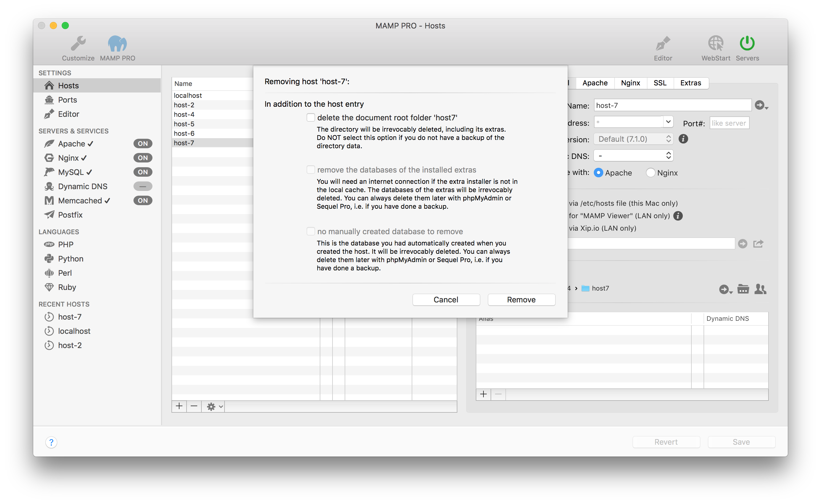This screenshot has height=504, width=821.
Task: Click host7 folder in document path
Action: [x=595, y=288]
